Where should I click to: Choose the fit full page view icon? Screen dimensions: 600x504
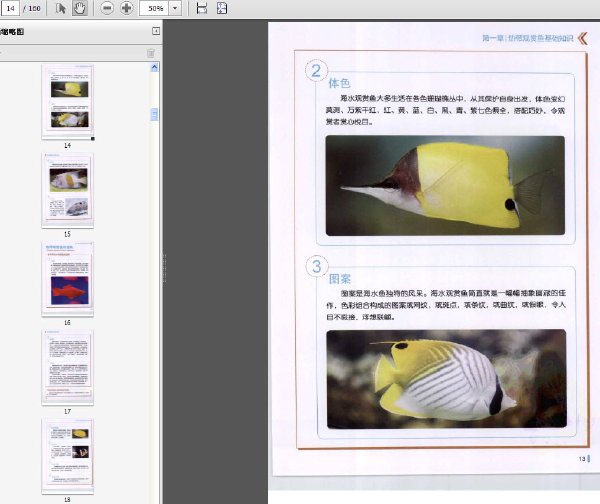[x=222, y=8]
